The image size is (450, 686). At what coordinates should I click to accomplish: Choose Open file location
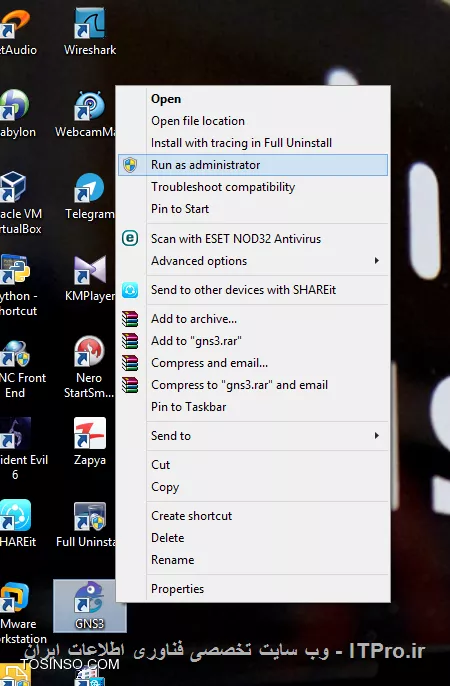pyautogui.click(x=253, y=121)
